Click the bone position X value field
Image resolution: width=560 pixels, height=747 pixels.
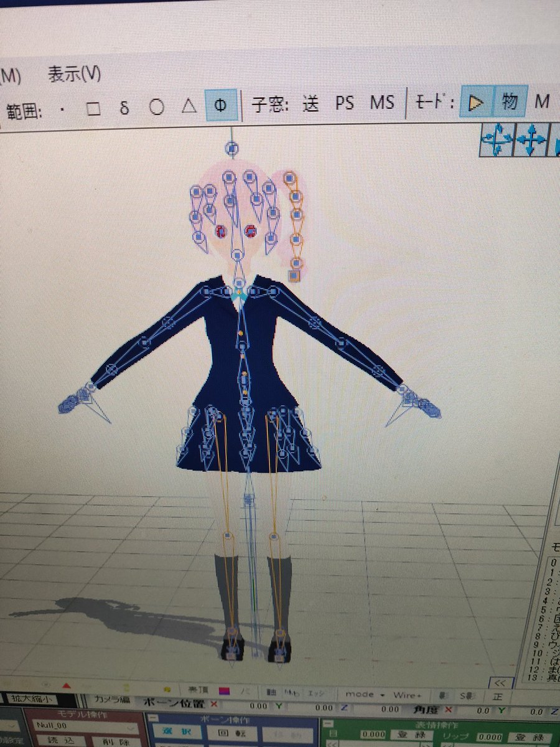coord(248,706)
